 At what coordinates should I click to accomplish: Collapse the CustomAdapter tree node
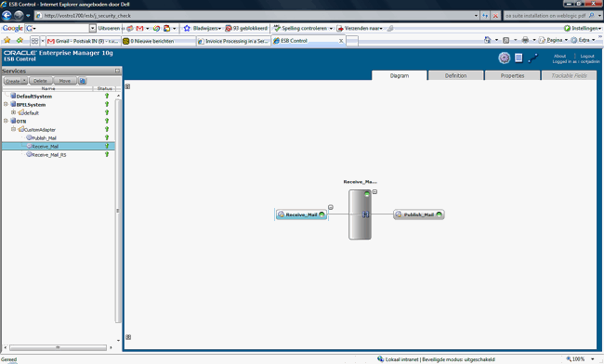coord(14,129)
